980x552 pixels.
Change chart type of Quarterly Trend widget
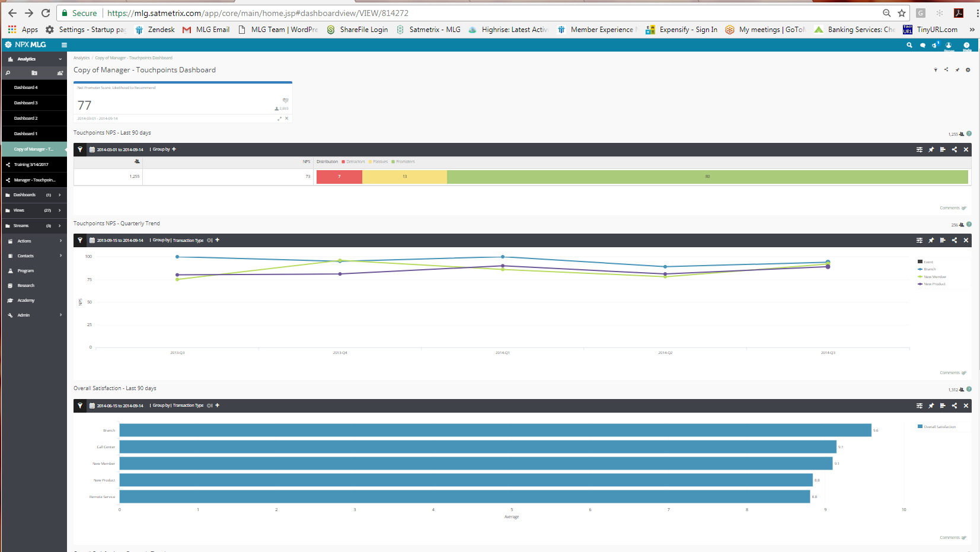click(942, 240)
